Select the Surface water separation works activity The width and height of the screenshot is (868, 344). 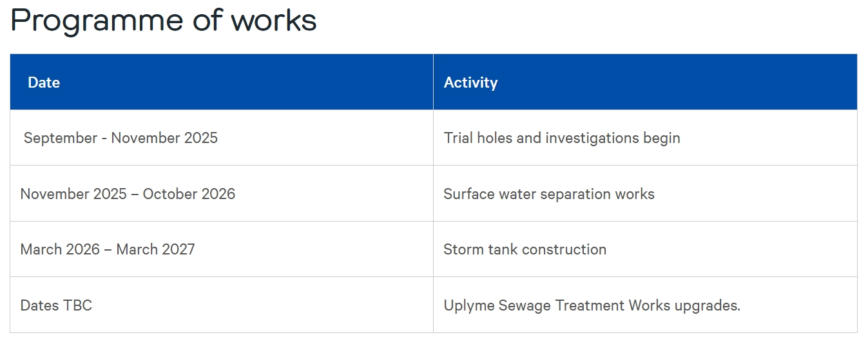point(549,194)
